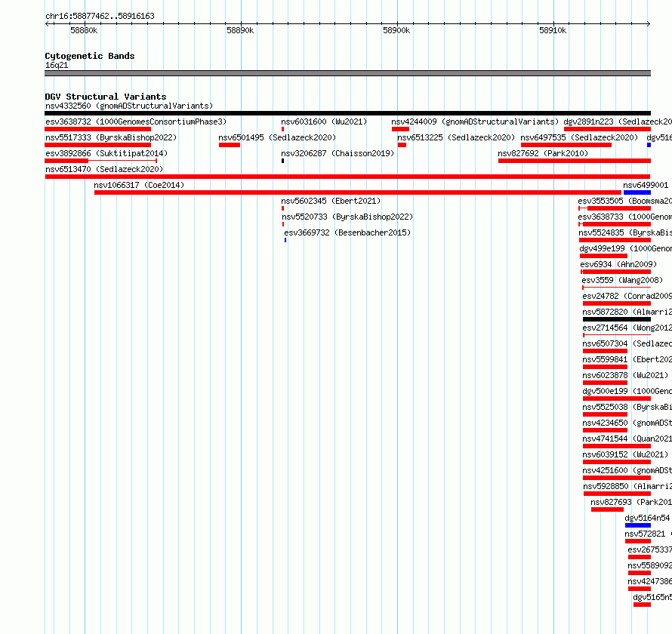Select esv24782 Conrad variant label
The height and width of the screenshot is (634, 672).
click(x=627, y=296)
